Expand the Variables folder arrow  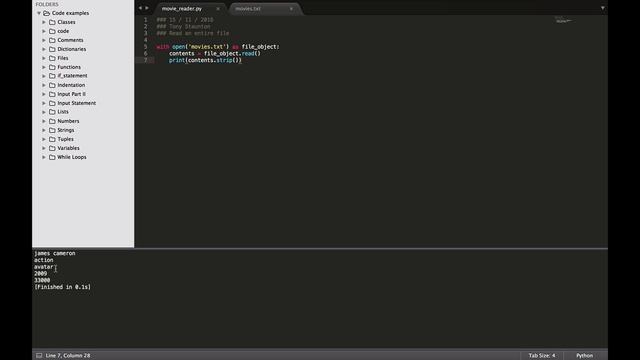coord(44,148)
